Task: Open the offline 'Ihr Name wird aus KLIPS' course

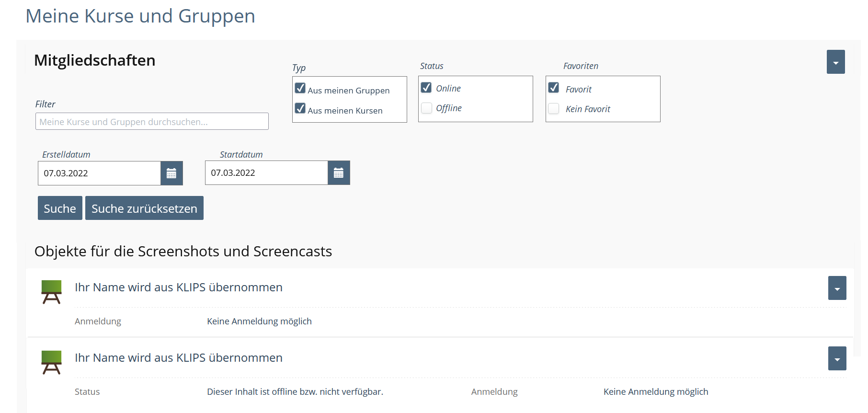Action: tap(178, 358)
